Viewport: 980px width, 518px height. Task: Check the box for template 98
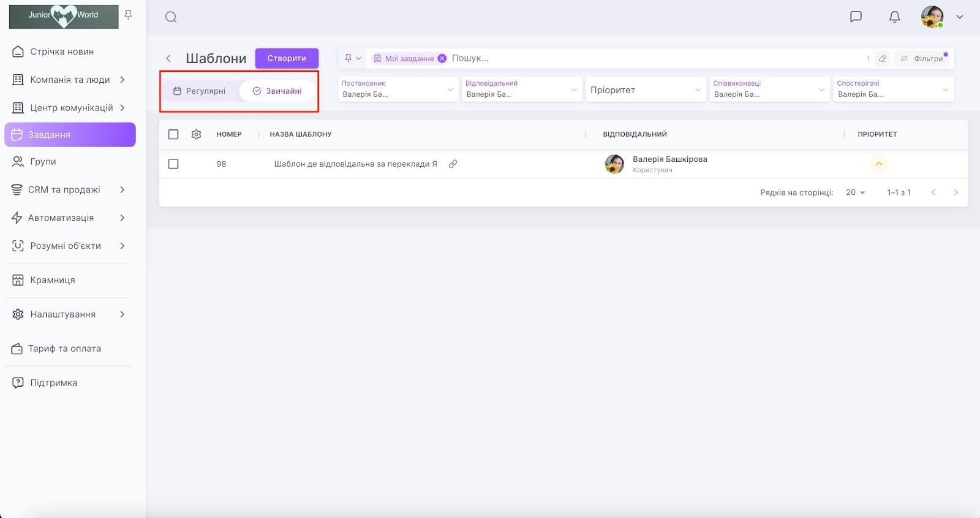[x=173, y=164]
